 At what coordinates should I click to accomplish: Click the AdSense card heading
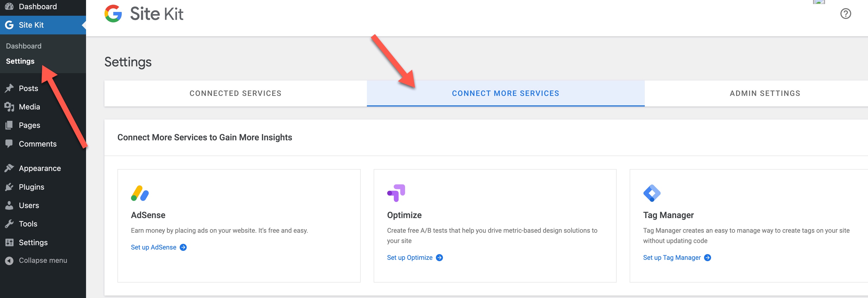(x=148, y=215)
